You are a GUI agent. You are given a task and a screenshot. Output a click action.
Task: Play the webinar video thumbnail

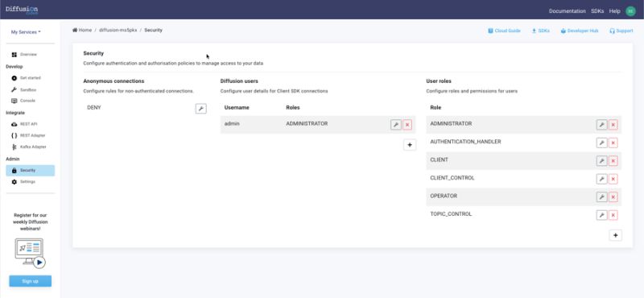pos(31,254)
